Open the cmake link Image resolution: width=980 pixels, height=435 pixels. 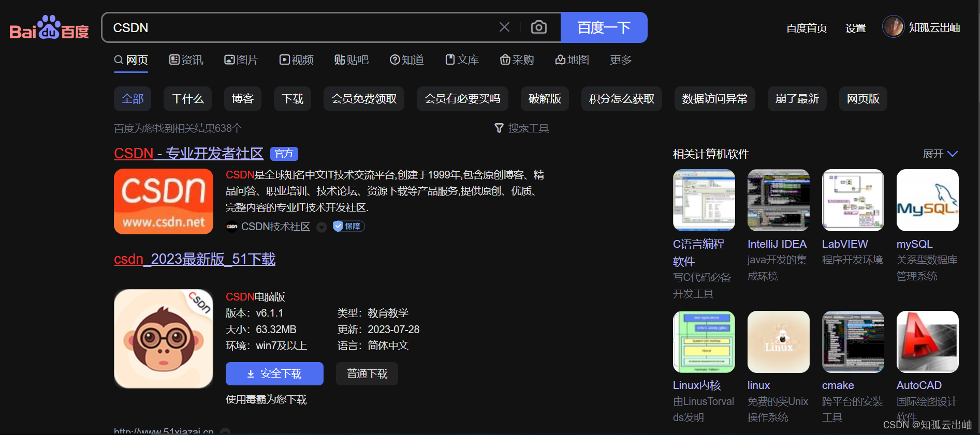click(x=838, y=385)
